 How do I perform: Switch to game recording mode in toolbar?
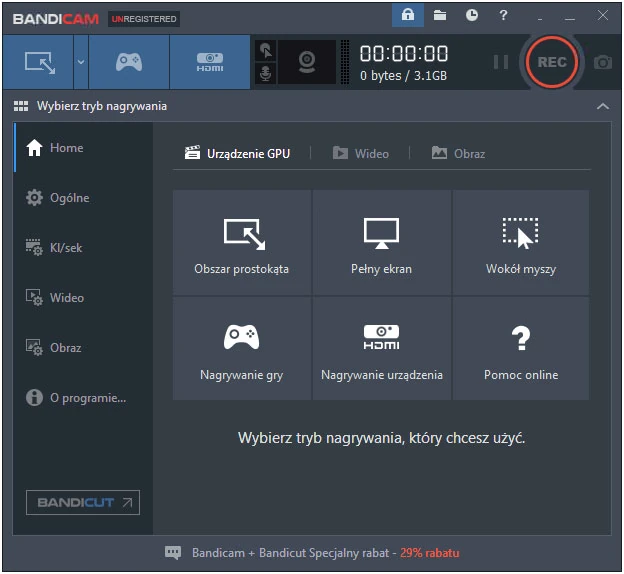(129, 62)
